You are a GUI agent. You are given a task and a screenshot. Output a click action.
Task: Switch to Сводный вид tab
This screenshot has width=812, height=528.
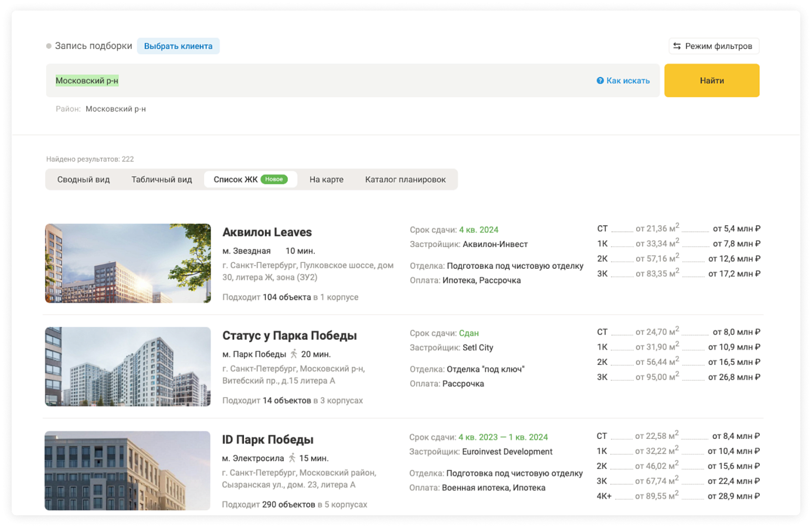(x=83, y=180)
